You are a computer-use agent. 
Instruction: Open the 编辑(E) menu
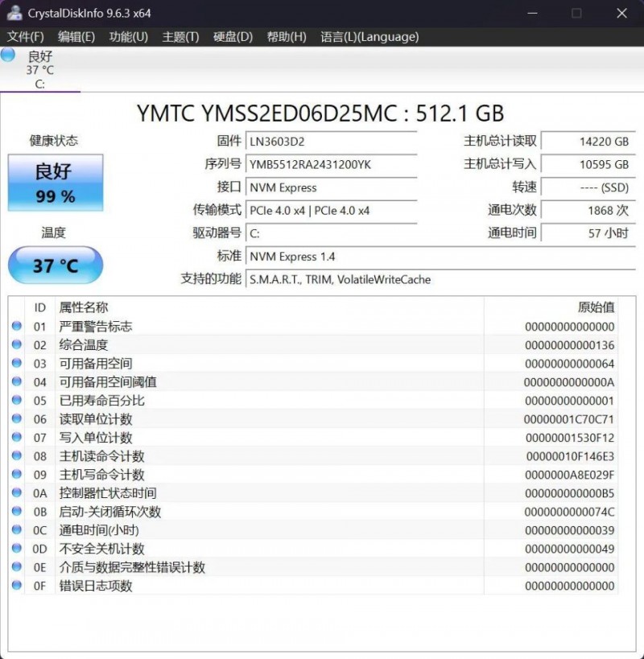tap(76, 37)
